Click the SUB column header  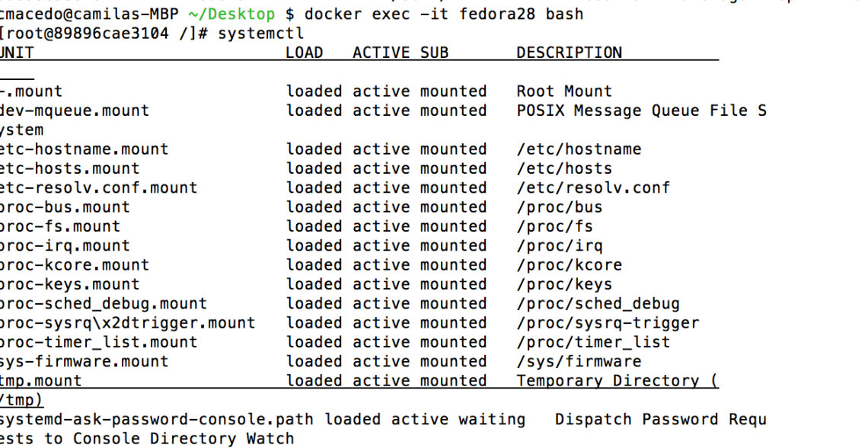click(434, 53)
